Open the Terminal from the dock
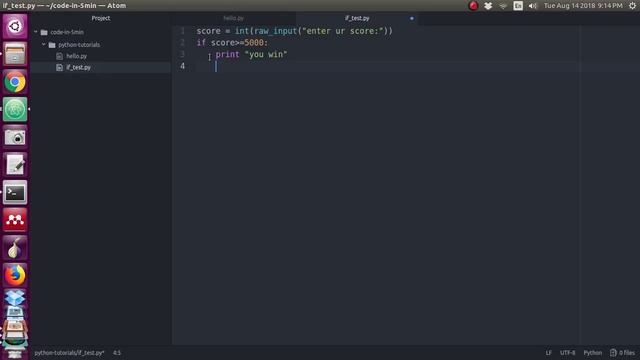The height and width of the screenshot is (360, 640). (15, 192)
